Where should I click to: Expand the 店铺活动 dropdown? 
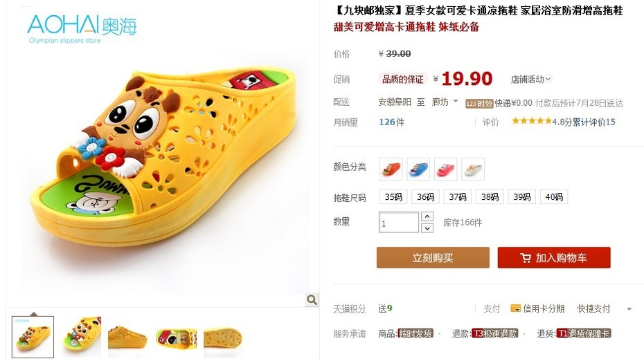click(531, 79)
